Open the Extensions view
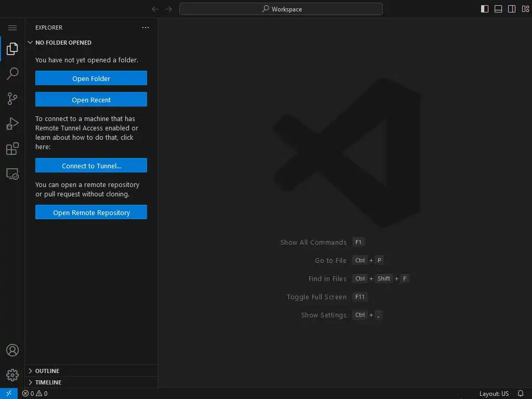532x399 pixels. point(12,149)
